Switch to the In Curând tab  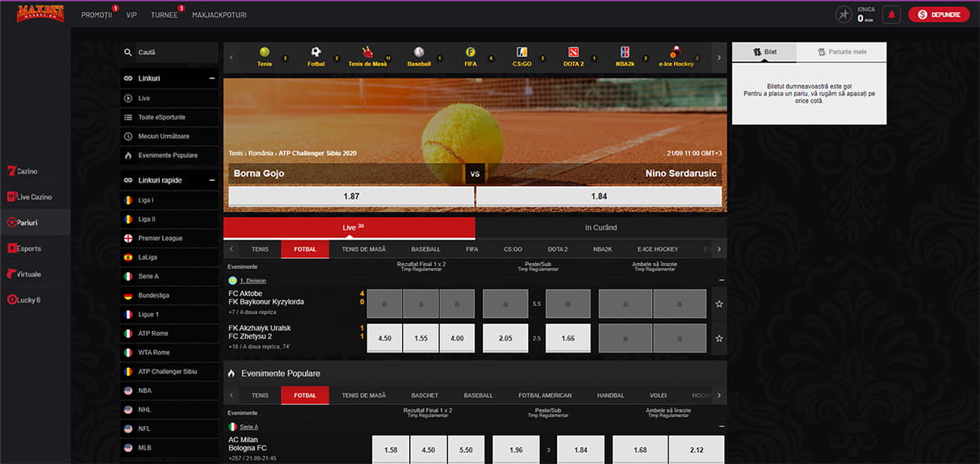coord(601,228)
